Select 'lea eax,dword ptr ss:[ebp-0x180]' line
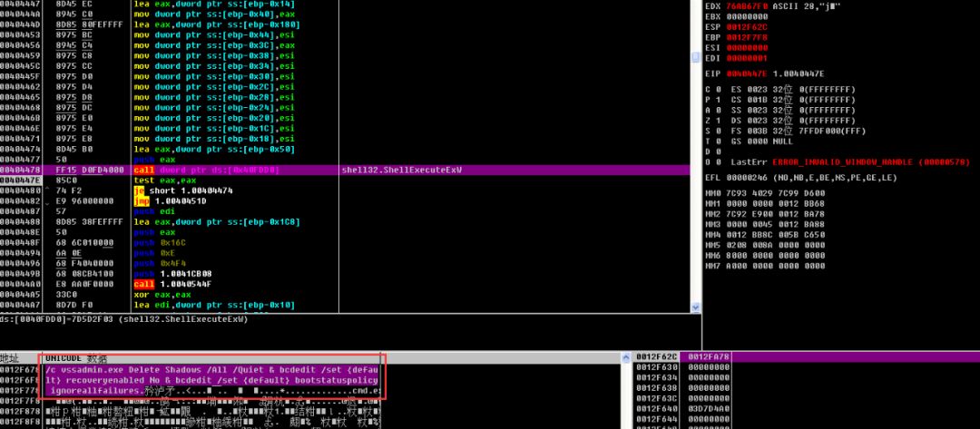 tap(217, 25)
